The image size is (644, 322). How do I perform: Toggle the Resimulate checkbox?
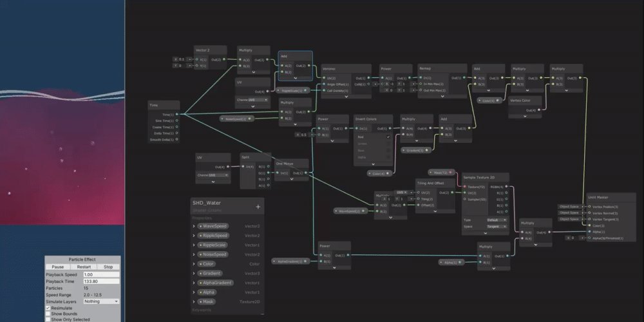click(48, 308)
